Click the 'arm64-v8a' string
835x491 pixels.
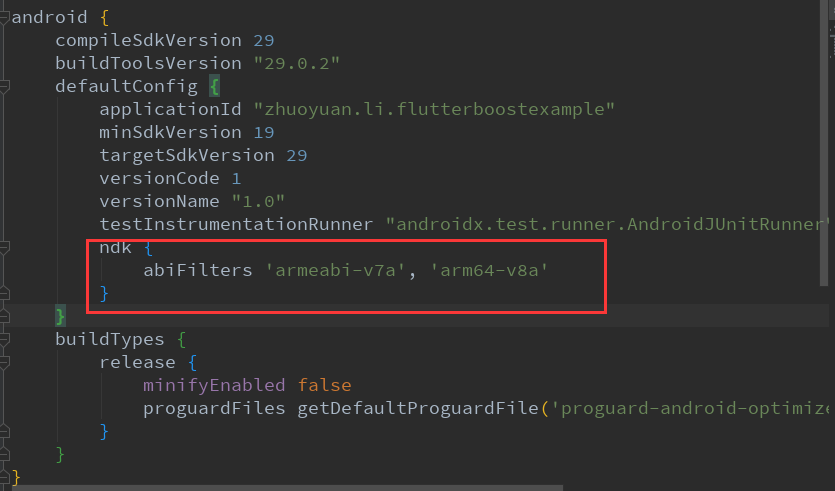[489, 271]
